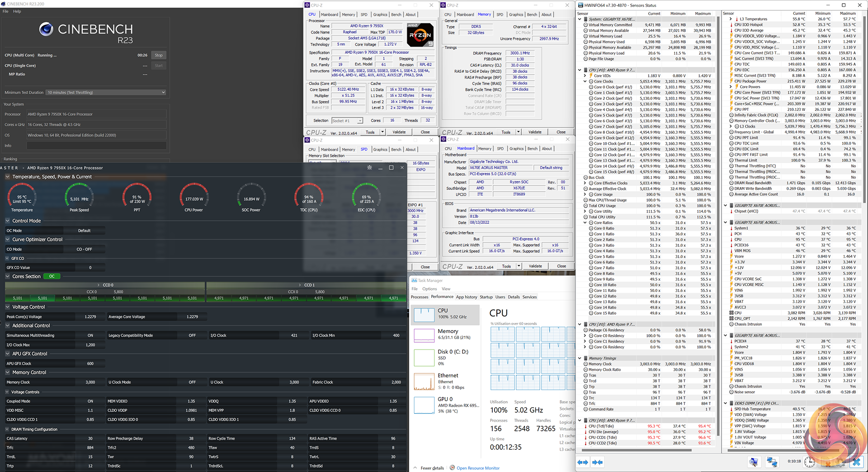Click HWiNFO shrink layout inward-arrows icon

(x=598, y=462)
